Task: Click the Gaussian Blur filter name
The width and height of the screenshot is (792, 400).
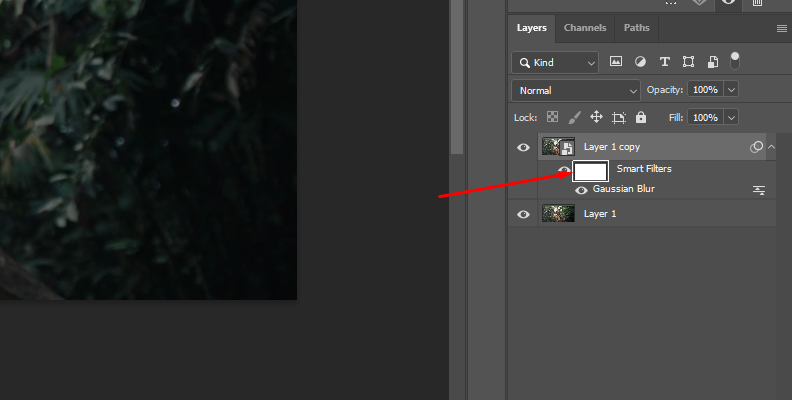Action: point(624,189)
